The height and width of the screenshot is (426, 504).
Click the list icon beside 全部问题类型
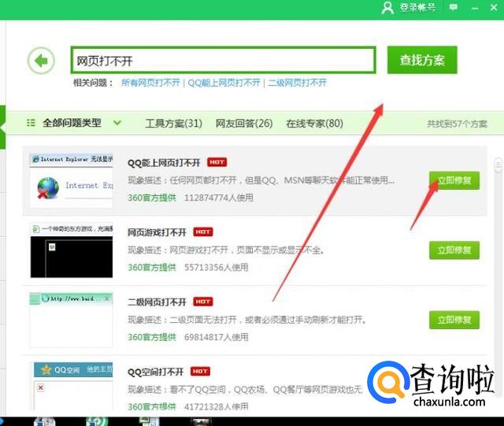click(31, 123)
